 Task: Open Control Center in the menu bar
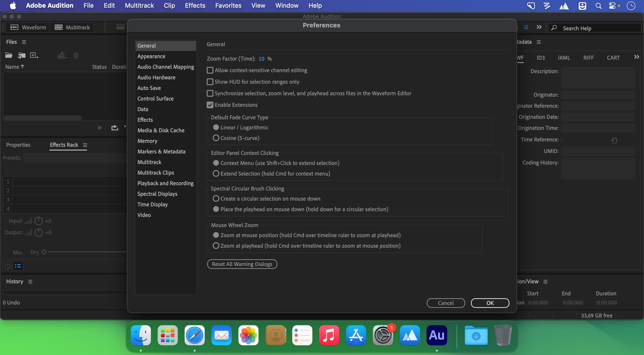tap(612, 6)
